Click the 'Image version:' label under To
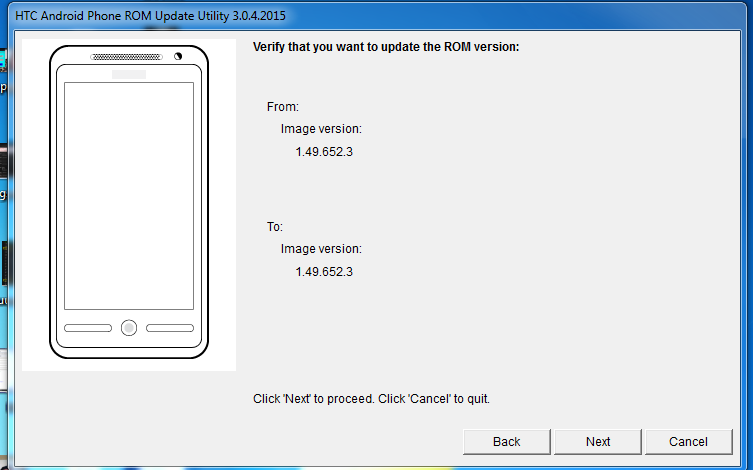The width and height of the screenshot is (753, 470). point(321,249)
